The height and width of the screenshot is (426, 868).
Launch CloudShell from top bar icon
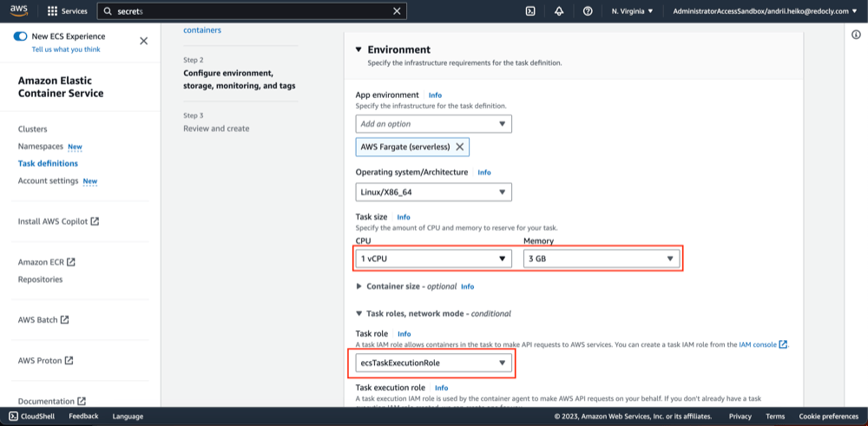[529, 11]
